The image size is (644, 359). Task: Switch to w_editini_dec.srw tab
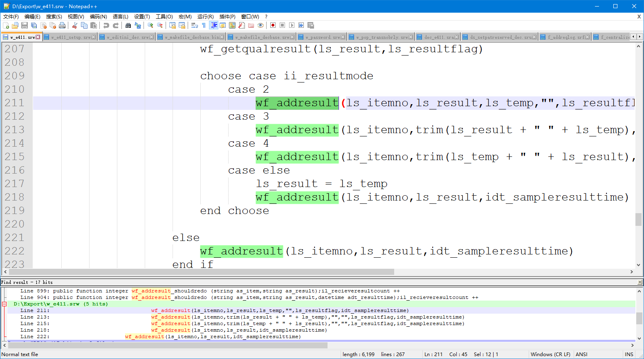coord(126,37)
